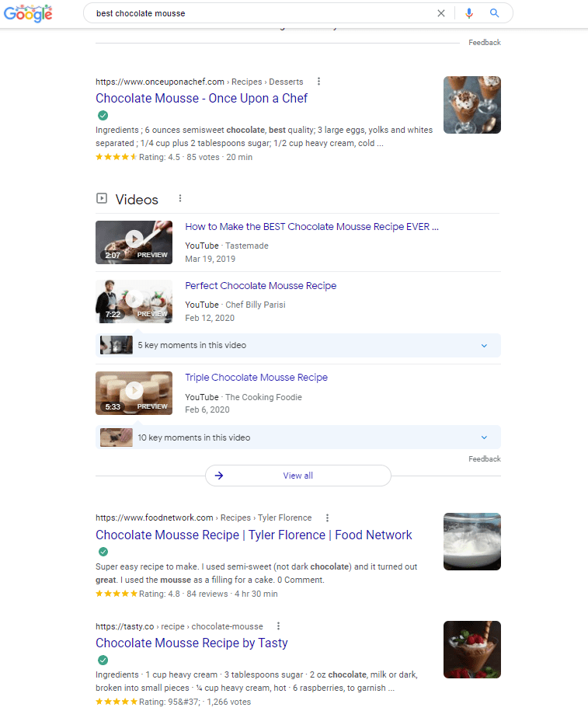Clear the search box with X icon

pos(441,13)
